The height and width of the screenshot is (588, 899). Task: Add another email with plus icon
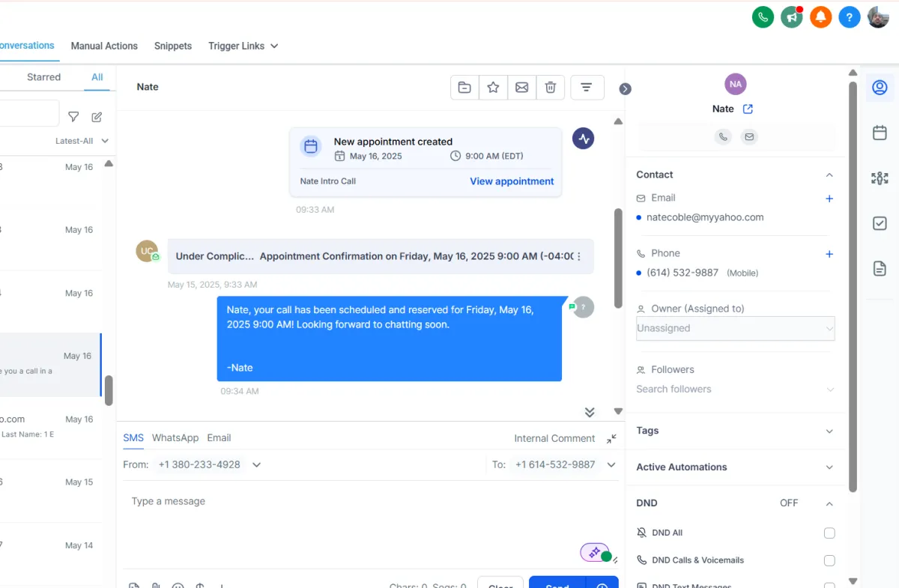829,198
